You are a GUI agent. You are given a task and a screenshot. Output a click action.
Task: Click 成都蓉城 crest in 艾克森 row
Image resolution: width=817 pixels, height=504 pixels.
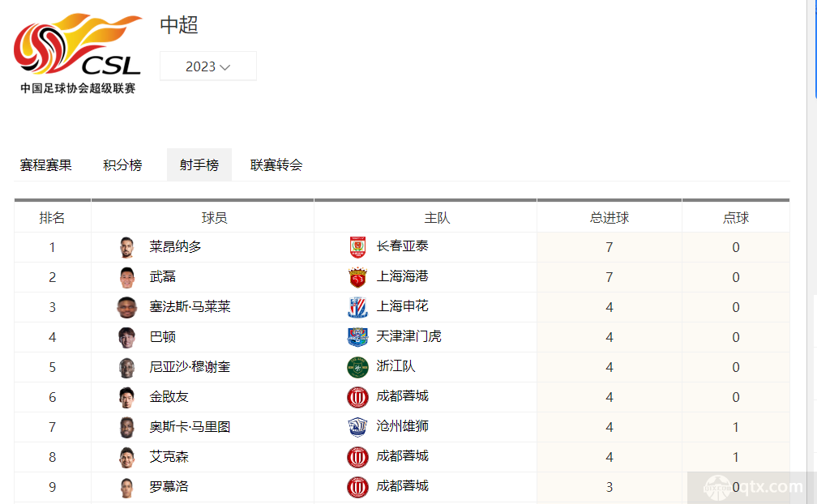[357, 457]
